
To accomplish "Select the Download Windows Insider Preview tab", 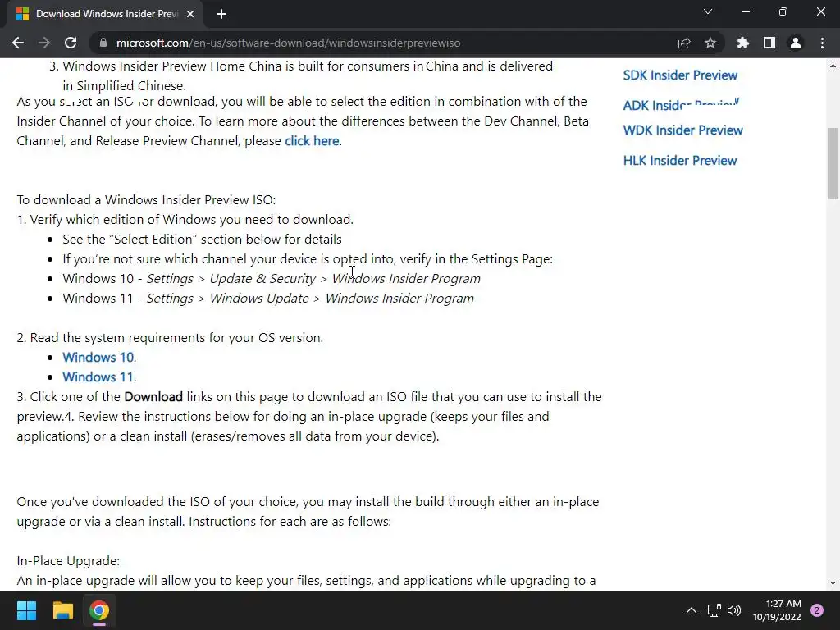I will (x=106, y=14).
